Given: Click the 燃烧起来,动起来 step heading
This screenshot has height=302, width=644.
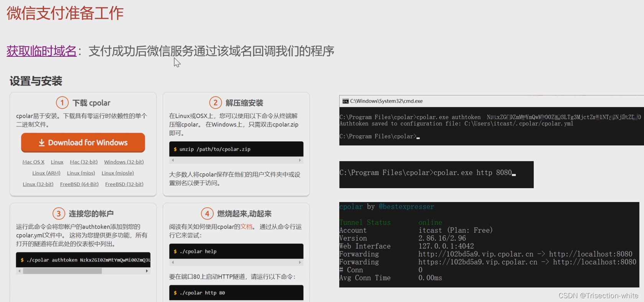Looking at the screenshot, I should click(244, 214).
